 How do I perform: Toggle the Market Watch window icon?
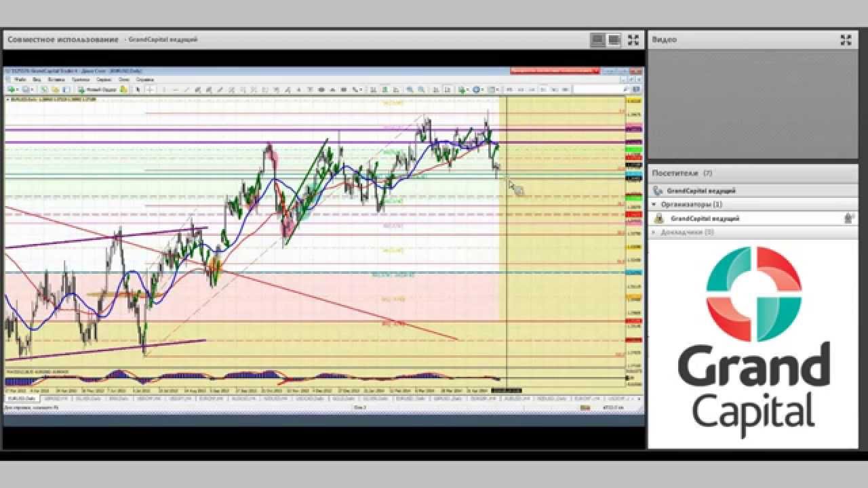tap(45, 89)
